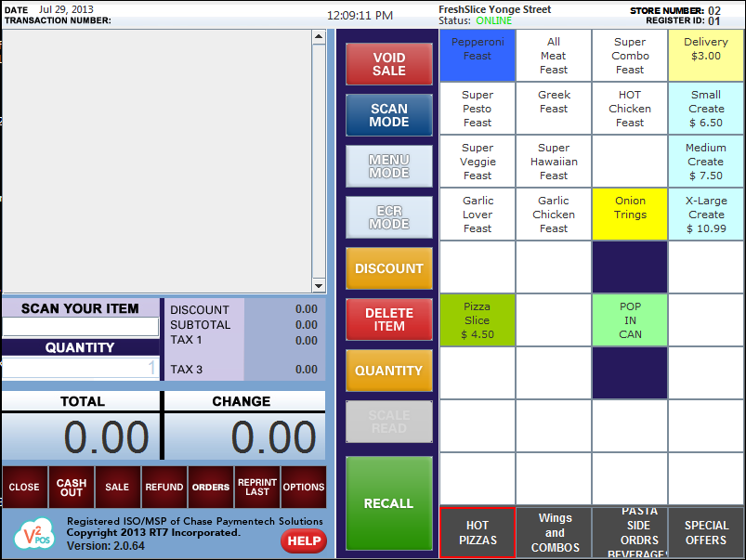Click the V2 POS cloud logo
This screenshot has height=560, width=746.
click(33, 535)
